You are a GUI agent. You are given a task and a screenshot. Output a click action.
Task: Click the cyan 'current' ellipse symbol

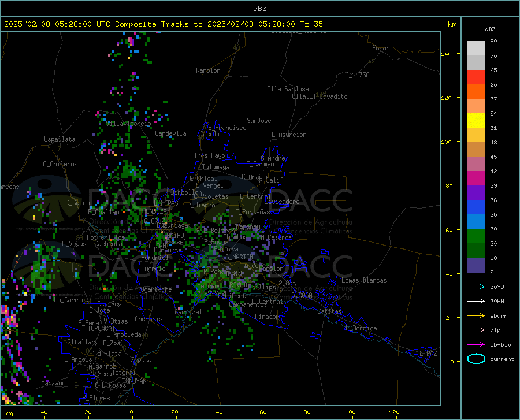pyautogui.click(x=476, y=359)
